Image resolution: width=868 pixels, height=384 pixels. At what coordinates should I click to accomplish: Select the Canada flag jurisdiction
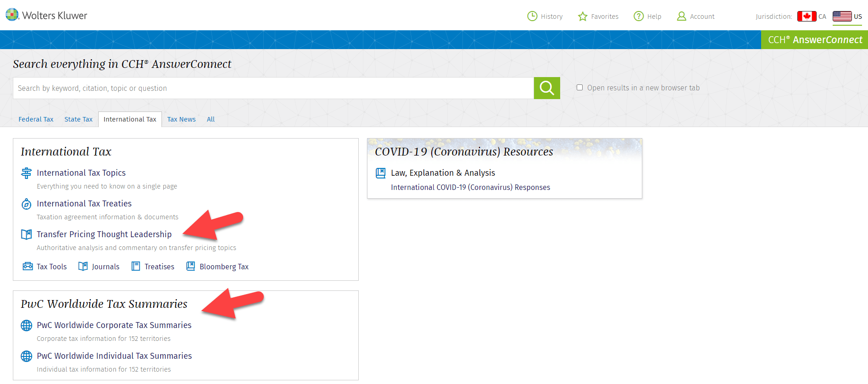pos(807,17)
